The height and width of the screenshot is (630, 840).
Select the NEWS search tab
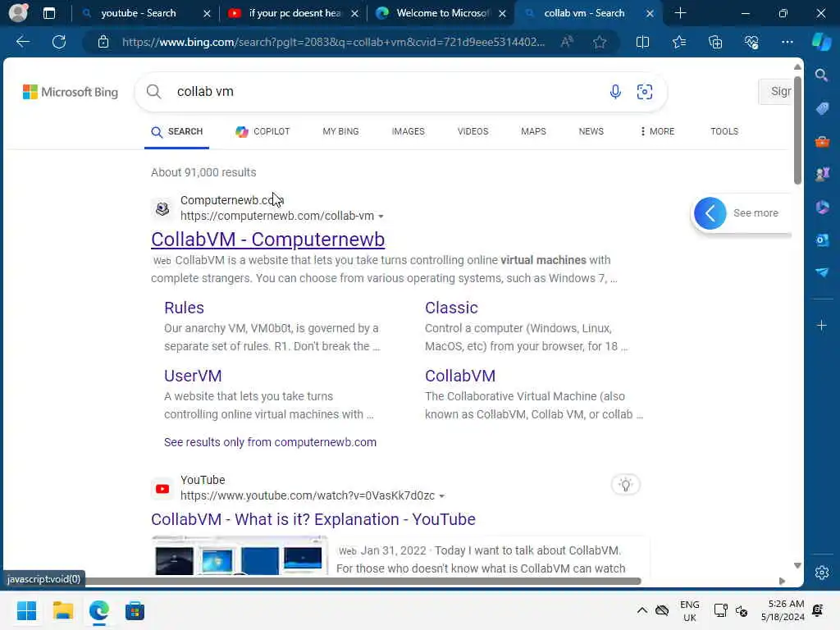click(591, 131)
